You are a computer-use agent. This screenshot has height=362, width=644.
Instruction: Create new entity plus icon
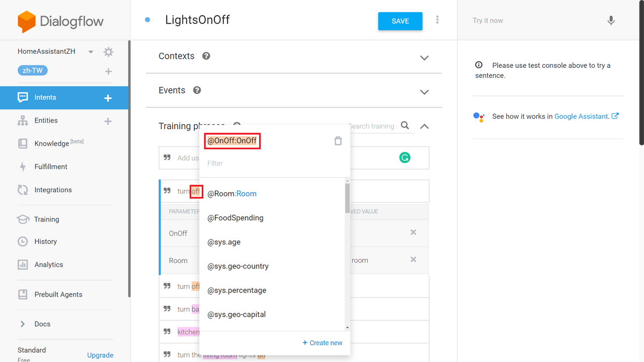(x=108, y=121)
